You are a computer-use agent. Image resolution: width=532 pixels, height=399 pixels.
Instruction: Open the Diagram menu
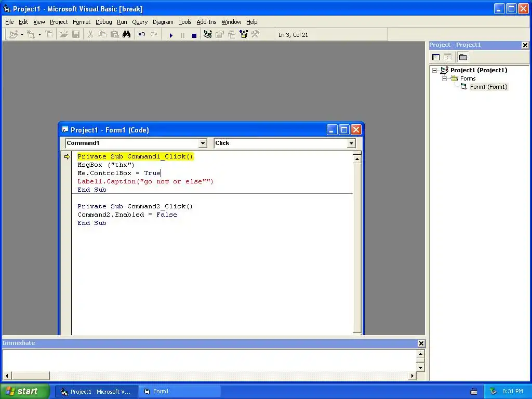click(x=163, y=22)
